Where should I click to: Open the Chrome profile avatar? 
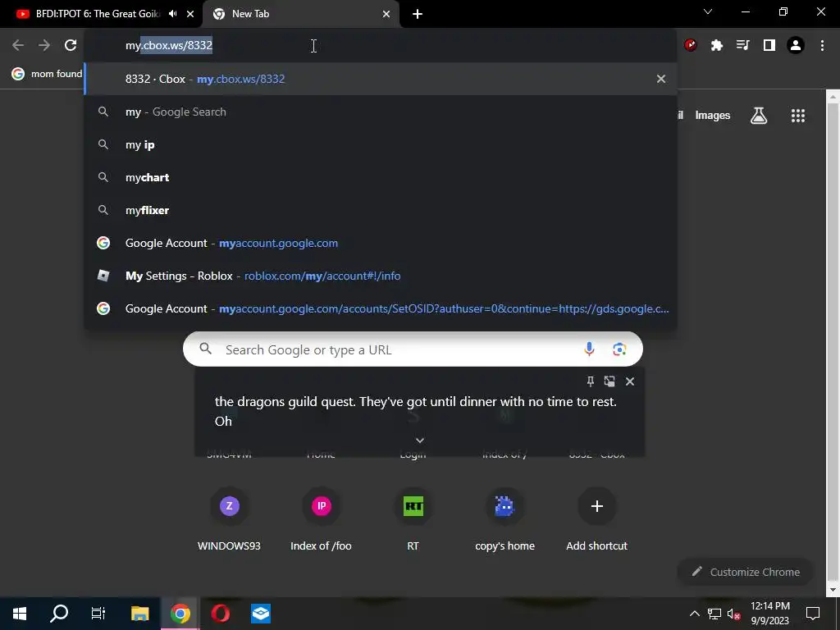tap(796, 46)
